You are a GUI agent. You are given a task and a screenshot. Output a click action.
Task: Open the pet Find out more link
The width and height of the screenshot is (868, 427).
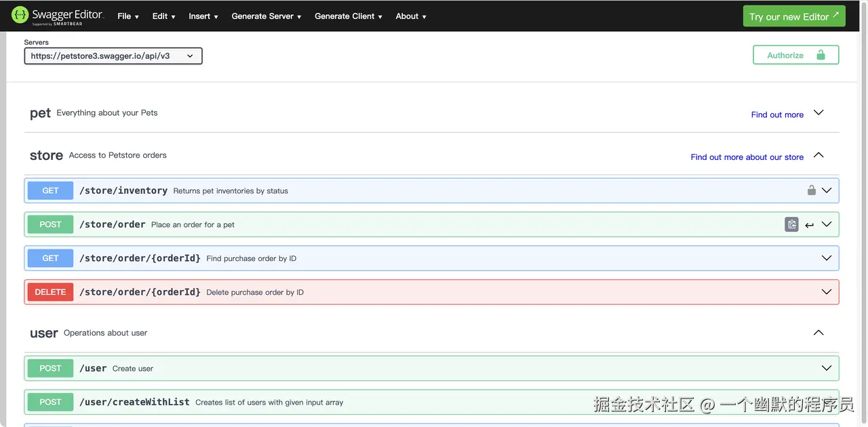tap(777, 115)
